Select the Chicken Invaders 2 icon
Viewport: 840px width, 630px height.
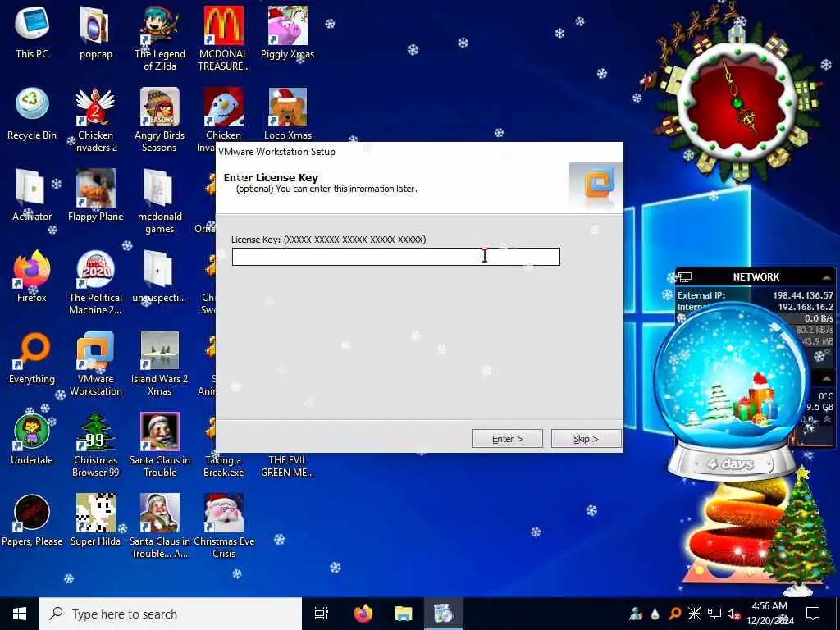pos(95,120)
